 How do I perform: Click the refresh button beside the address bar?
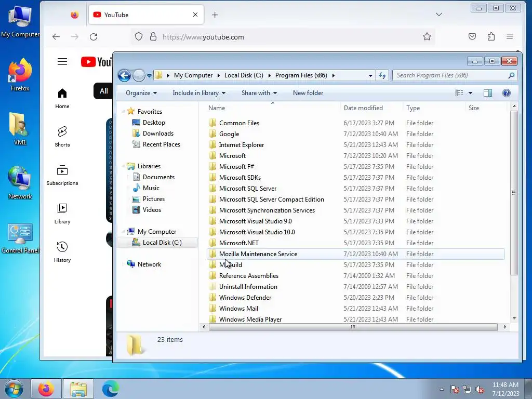pyautogui.click(x=382, y=75)
